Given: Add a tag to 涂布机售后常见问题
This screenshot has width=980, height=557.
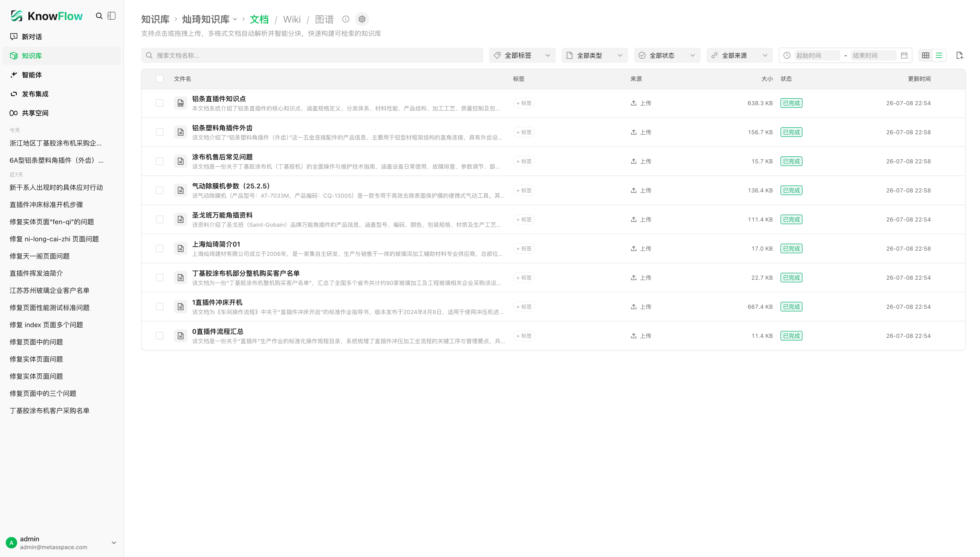Looking at the screenshot, I should click(524, 161).
